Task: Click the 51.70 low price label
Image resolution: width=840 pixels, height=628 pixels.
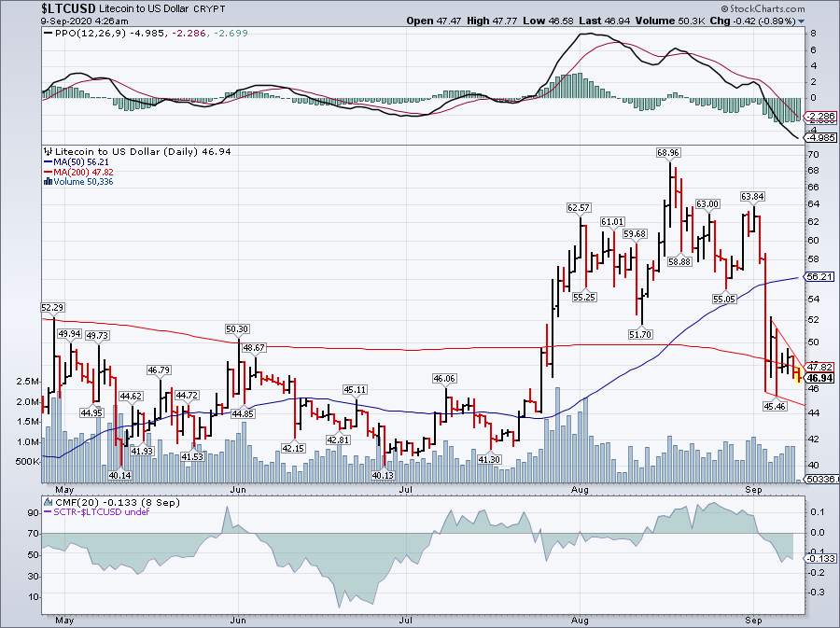Action: (640, 335)
